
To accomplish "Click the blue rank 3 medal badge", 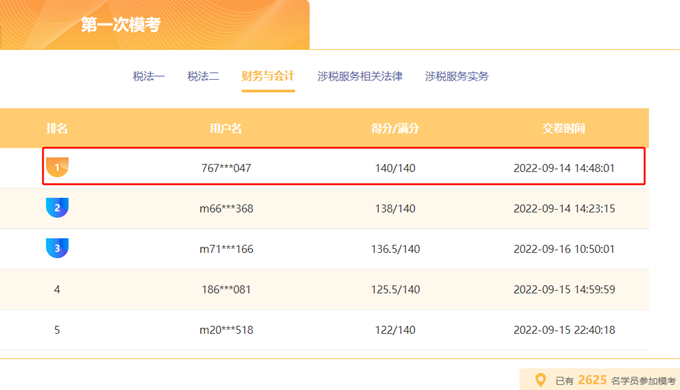I will pos(57,248).
